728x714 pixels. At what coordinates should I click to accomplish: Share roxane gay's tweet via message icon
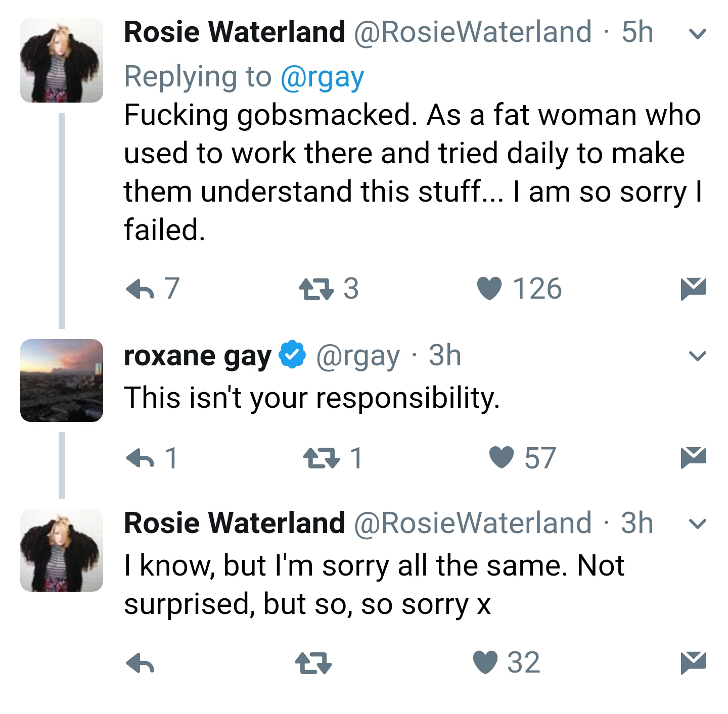coord(693,458)
